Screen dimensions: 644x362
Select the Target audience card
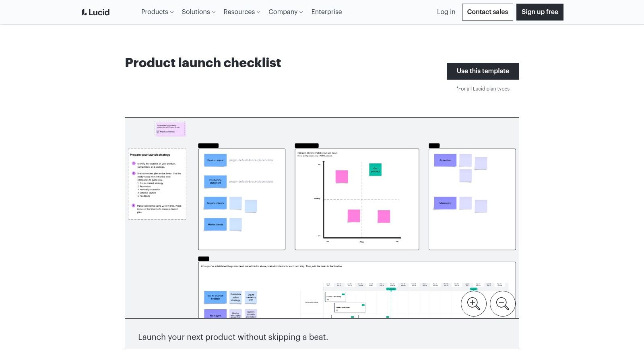215,203
